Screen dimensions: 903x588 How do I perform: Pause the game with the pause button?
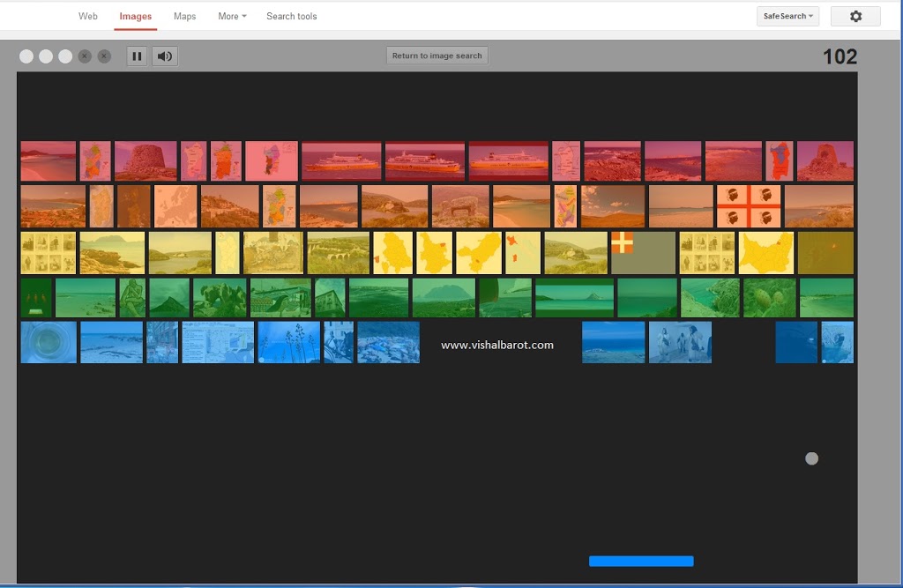137,56
